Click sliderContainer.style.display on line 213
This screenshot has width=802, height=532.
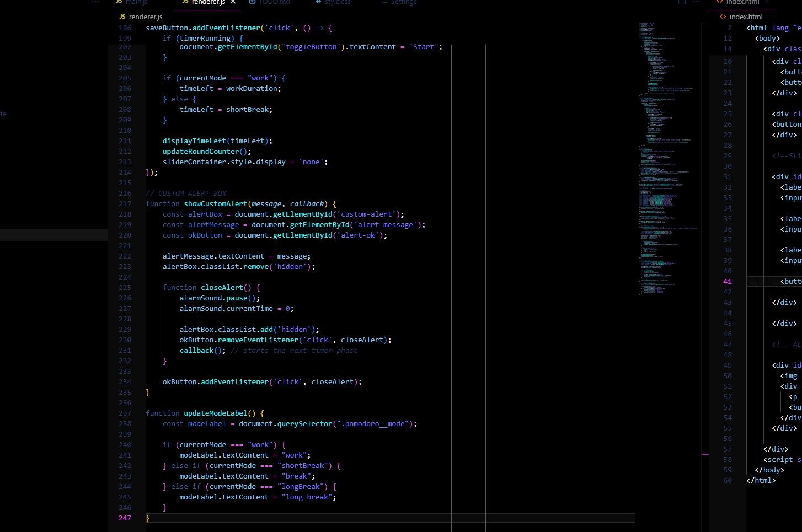click(x=224, y=162)
